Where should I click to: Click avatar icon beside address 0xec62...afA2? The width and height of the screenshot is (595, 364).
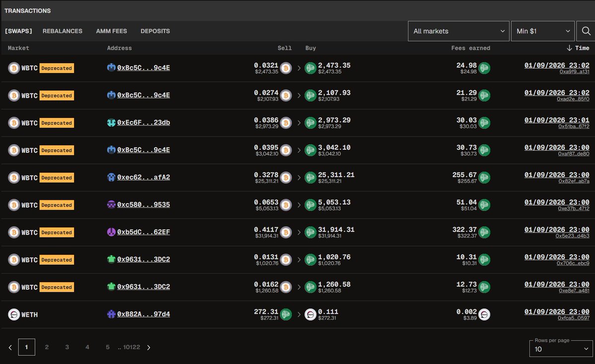[x=111, y=177]
